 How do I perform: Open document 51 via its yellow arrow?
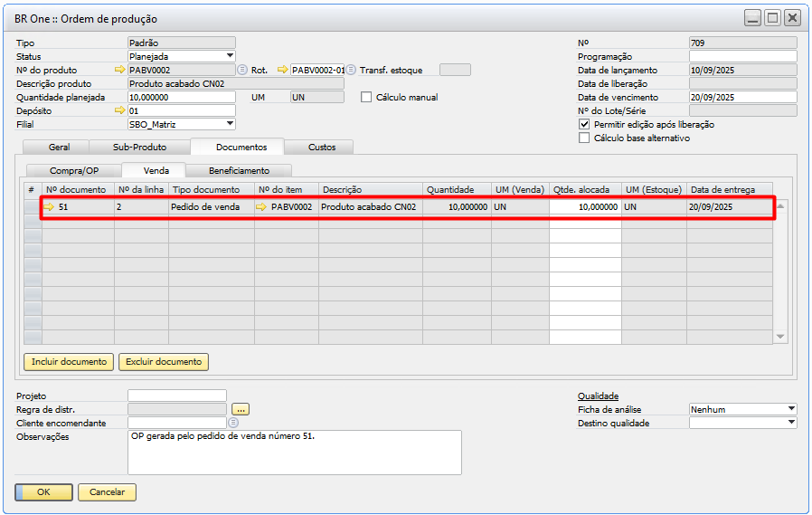(49, 207)
